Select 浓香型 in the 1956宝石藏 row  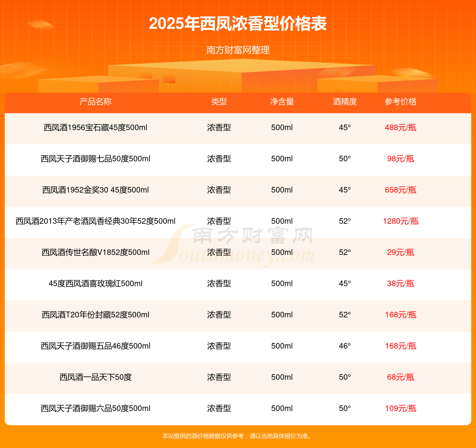click(x=219, y=127)
